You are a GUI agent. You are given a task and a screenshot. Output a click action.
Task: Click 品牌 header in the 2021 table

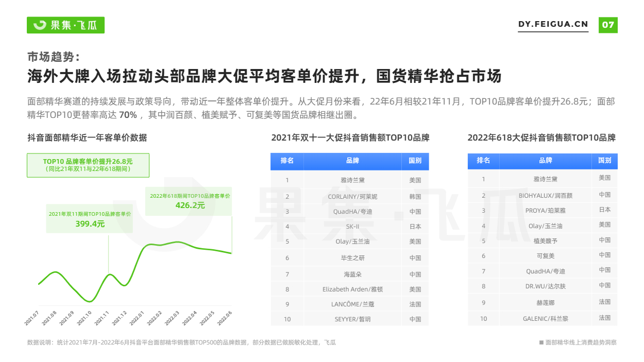(352, 161)
